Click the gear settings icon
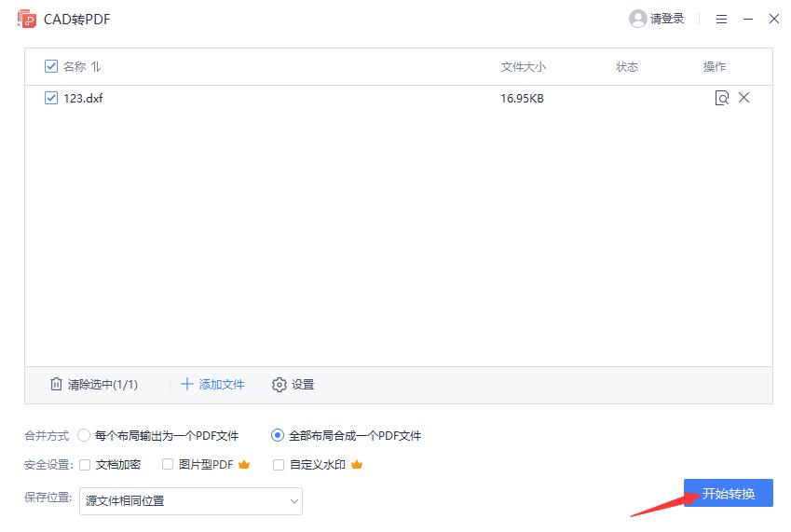This screenshot has height=532, width=791. [279, 385]
